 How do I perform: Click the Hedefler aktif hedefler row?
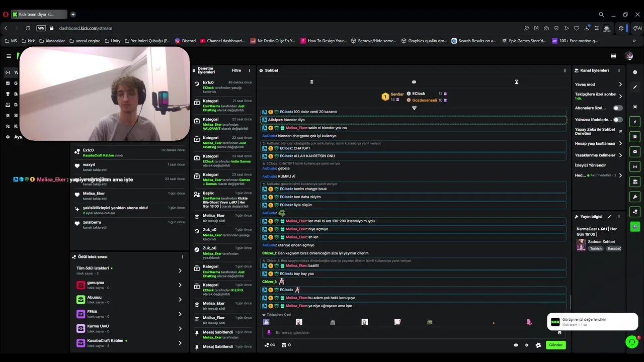[599, 175]
